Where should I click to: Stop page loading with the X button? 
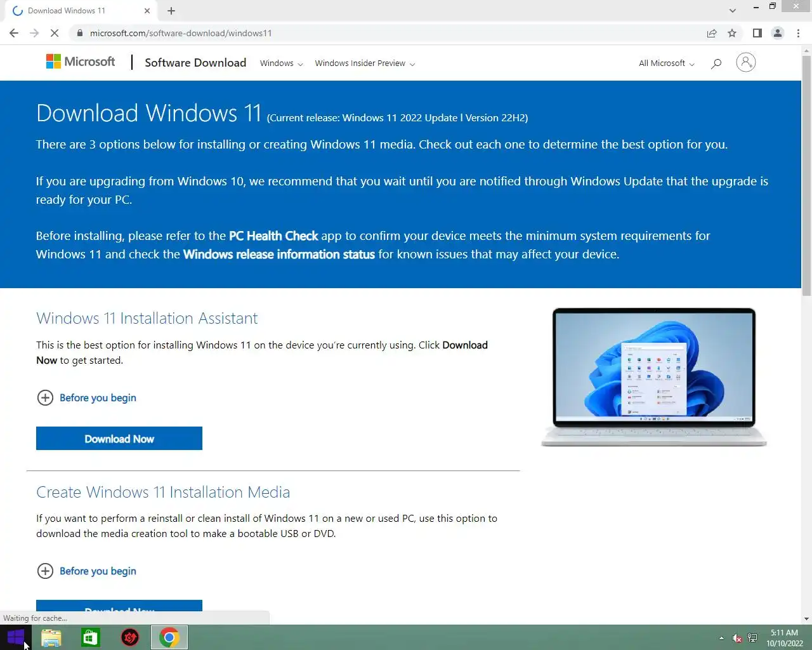[x=55, y=33]
